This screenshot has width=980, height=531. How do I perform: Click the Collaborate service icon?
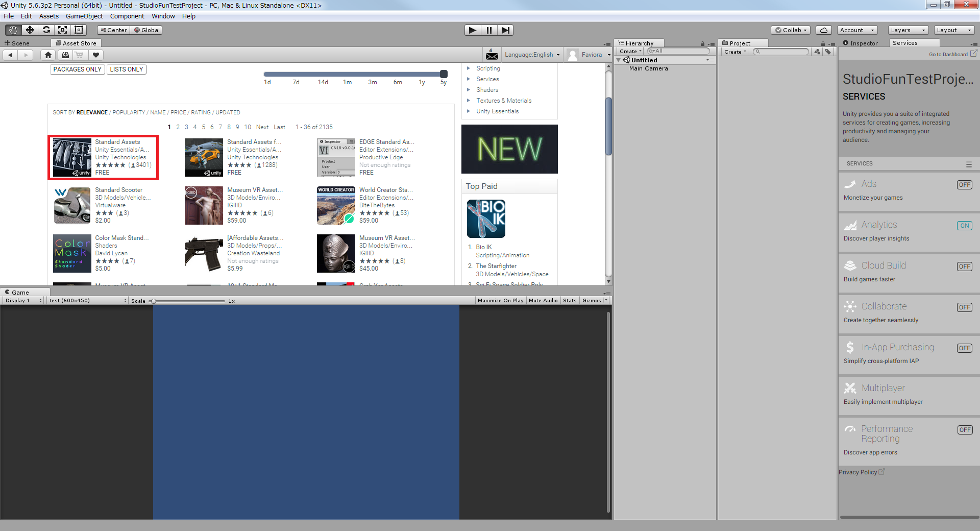850,306
